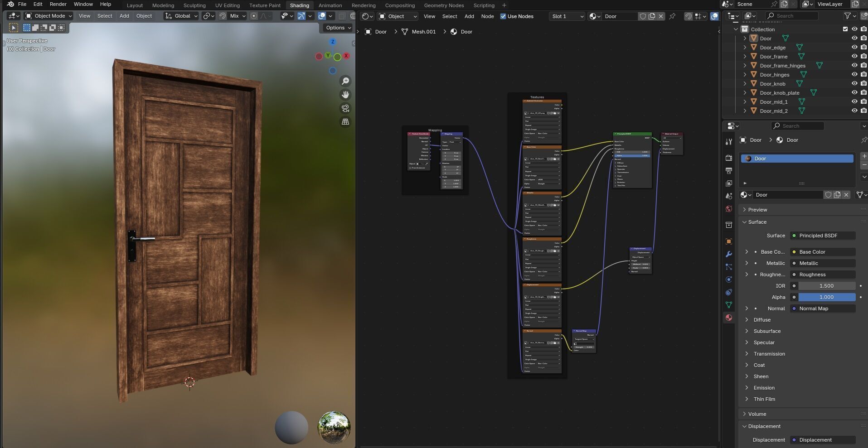
Task: Toggle camera view icon in viewport
Action: pos(345,108)
